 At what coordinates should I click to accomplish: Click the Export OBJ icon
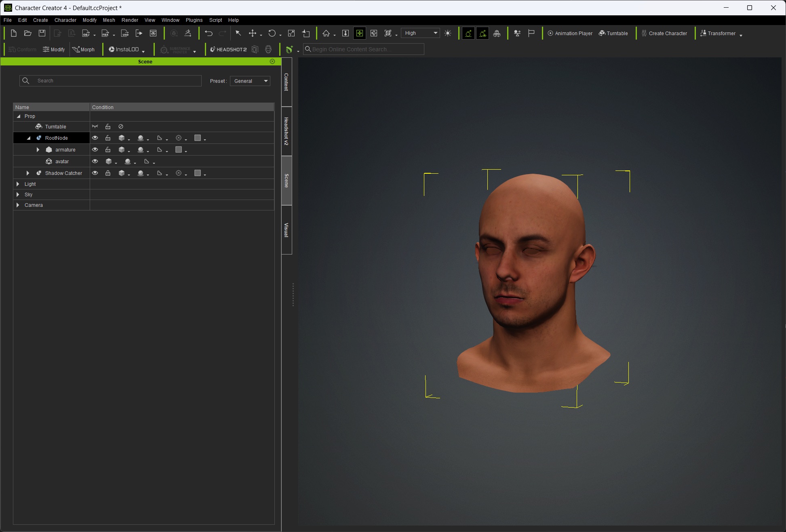click(x=86, y=33)
